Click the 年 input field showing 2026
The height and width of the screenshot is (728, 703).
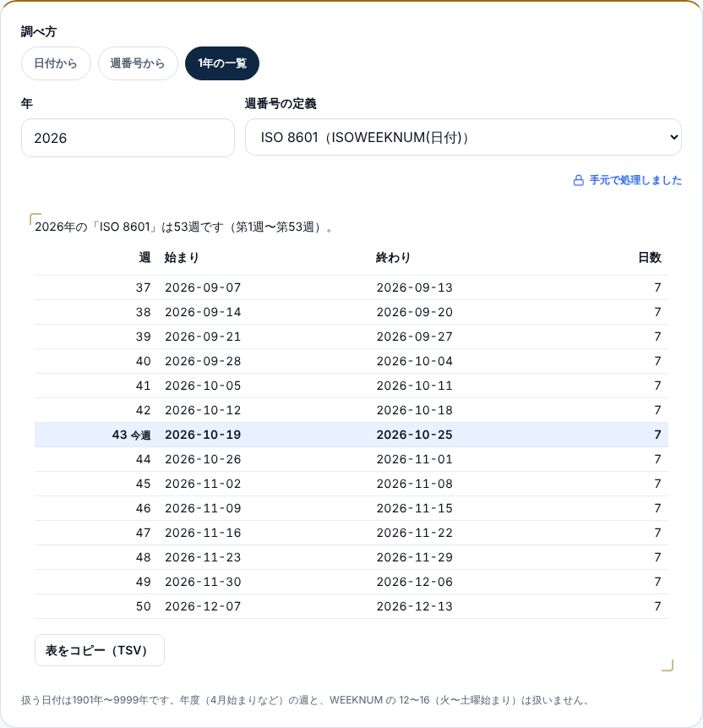128,138
